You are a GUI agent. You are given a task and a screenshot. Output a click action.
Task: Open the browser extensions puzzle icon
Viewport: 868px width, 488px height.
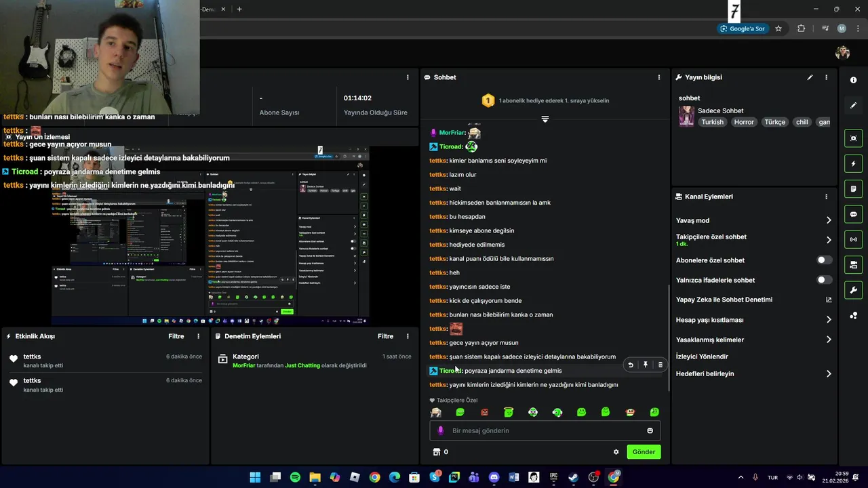point(801,28)
